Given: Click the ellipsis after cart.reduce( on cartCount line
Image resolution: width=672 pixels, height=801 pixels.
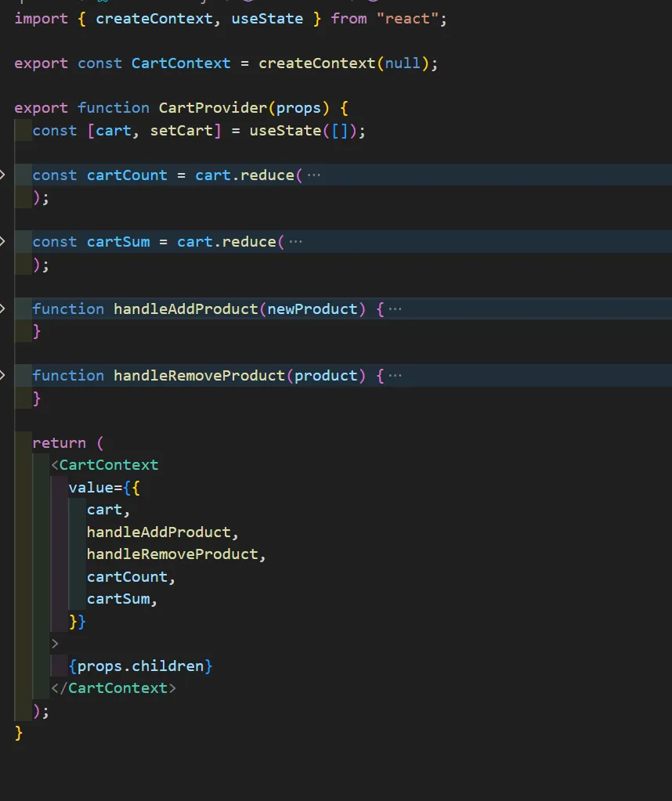Looking at the screenshot, I should tap(313, 175).
